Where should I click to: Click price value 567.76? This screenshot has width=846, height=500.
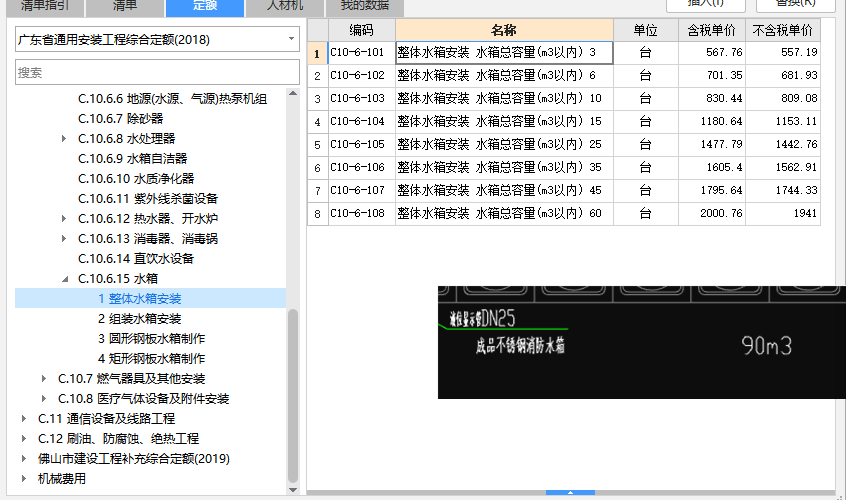click(x=724, y=52)
